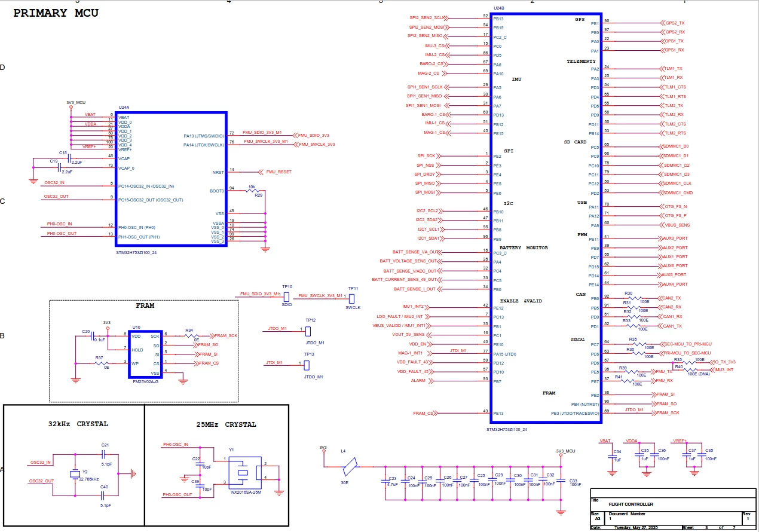Click the AUX3_PORT net label
Screen dimensions: 759x532
[x=676, y=239]
